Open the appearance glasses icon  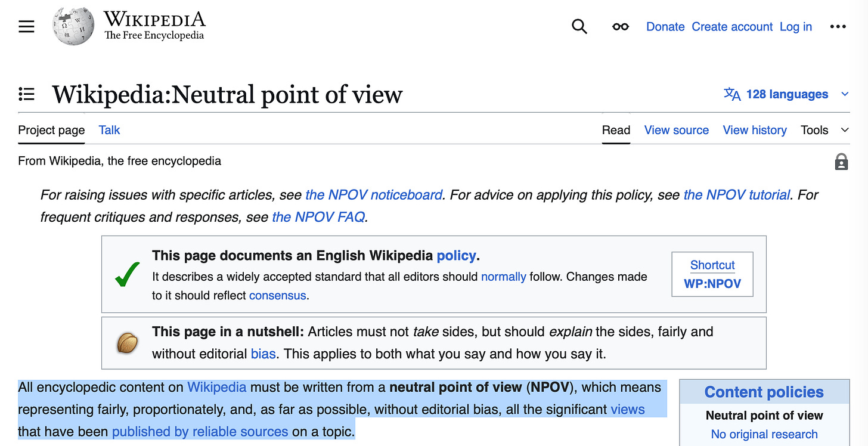pyautogui.click(x=621, y=27)
